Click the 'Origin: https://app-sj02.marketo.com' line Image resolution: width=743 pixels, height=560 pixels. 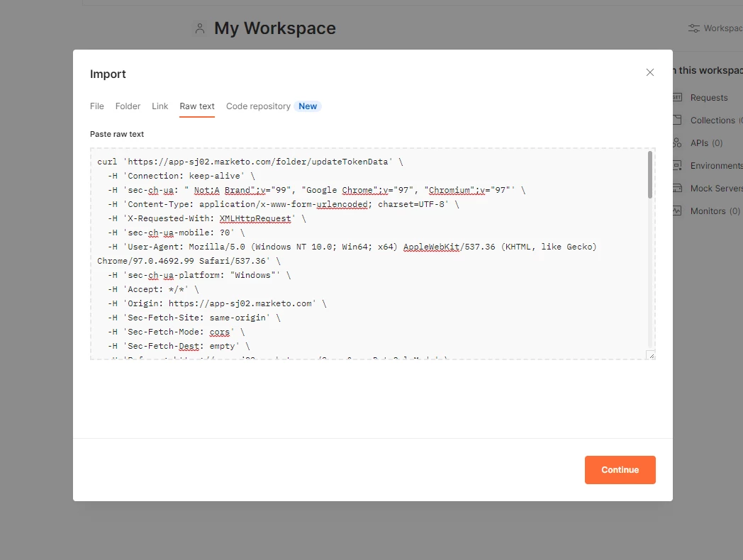pos(218,303)
